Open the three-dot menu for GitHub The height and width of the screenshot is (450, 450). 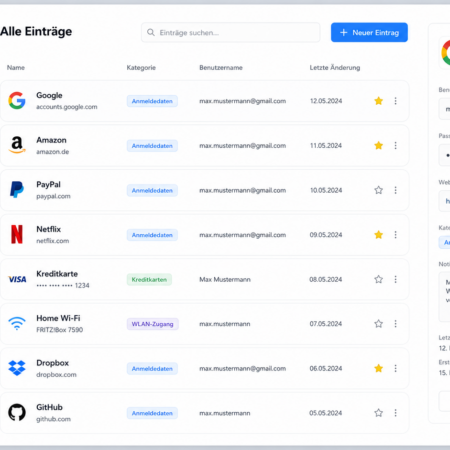pos(395,413)
